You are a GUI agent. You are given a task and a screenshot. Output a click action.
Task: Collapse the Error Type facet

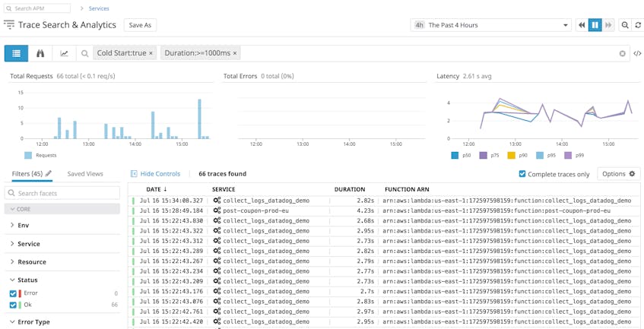pos(11,322)
